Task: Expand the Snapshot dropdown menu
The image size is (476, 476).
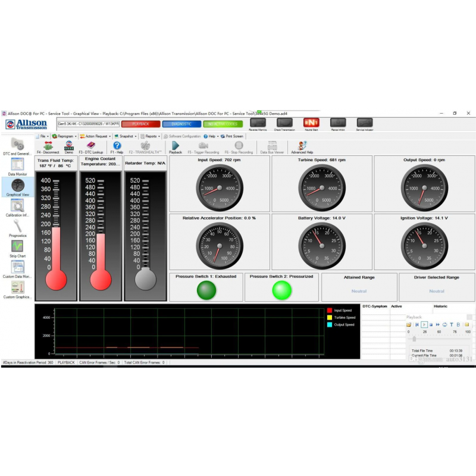Action: 126,136
